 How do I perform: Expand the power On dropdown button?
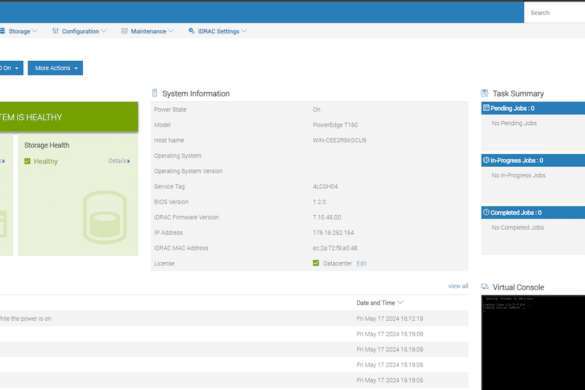pyautogui.click(x=11, y=68)
